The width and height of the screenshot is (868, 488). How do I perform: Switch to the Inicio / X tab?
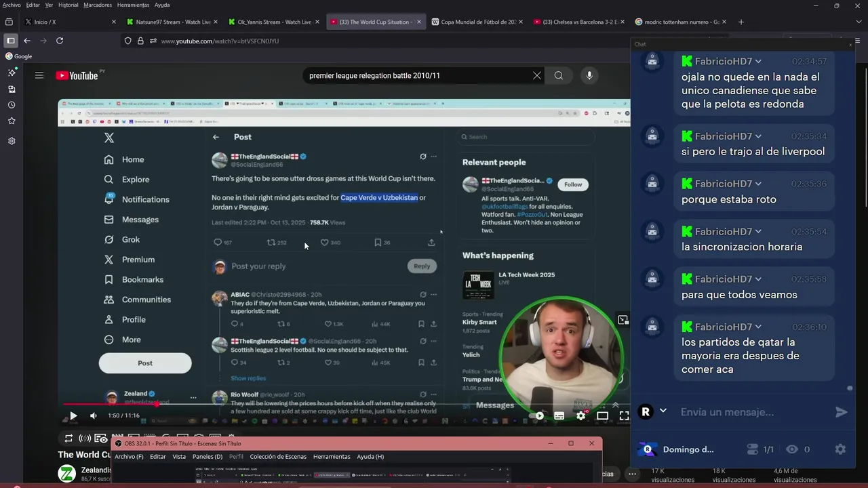point(70,22)
